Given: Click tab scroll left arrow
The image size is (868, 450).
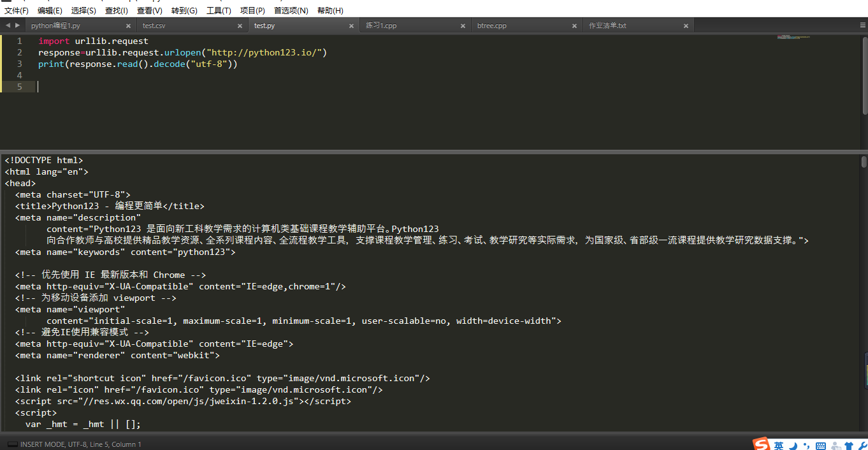Looking at the screenshot, I should pos(8,25).
